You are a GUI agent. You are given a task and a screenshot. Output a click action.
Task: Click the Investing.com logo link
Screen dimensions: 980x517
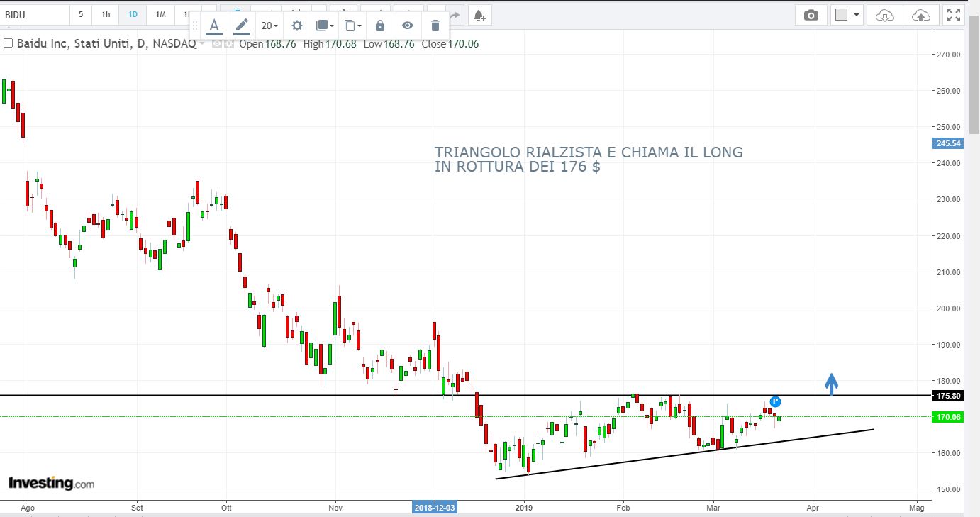[x=51, y=484]
